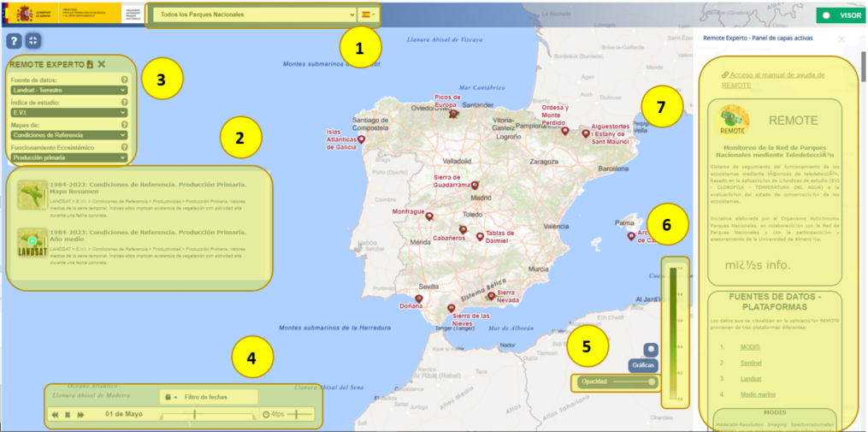Play the Año medio LANDSAT layer thumbnail
Viewport: 868px width, 432px height.
click(x=32, y=243)
